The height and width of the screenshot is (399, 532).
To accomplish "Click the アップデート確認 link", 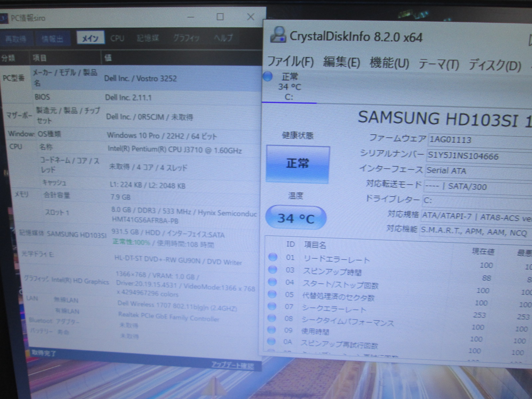I will (x=232, y=365).
